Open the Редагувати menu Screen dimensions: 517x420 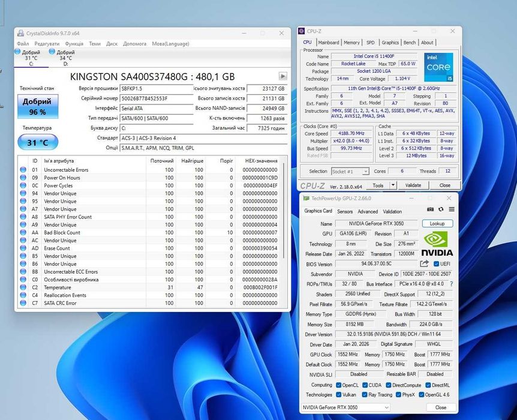[47, 44]
